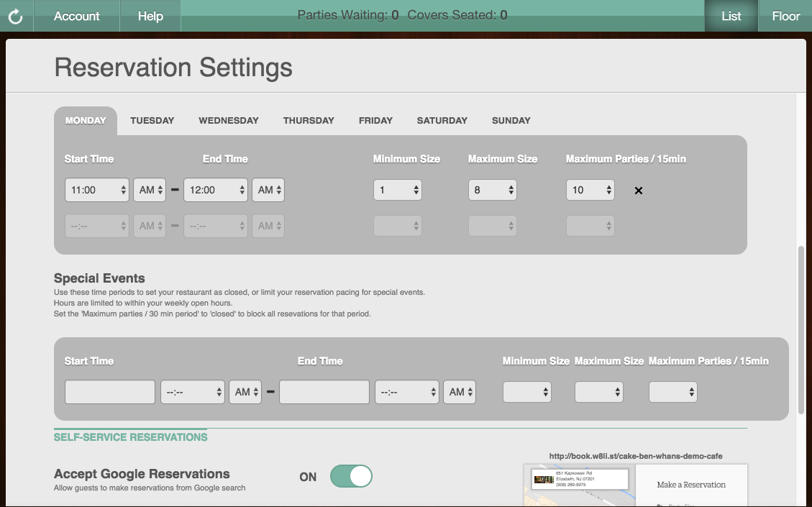Open the Account menu
Screen dimensions: 812x507
[77, 16]
